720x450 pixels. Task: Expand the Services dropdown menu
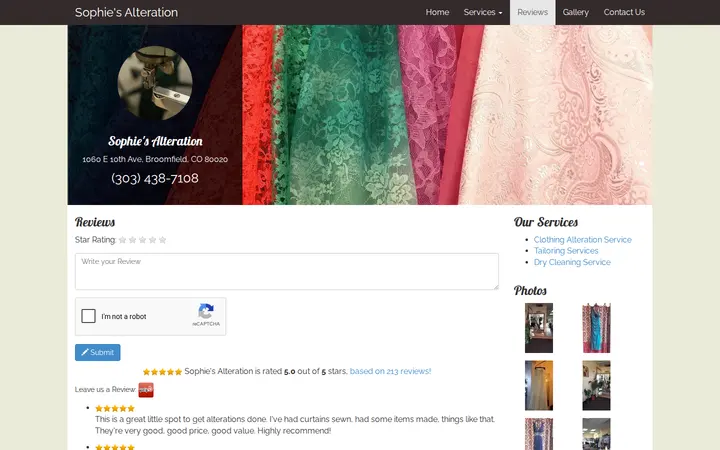click(483, 12)
